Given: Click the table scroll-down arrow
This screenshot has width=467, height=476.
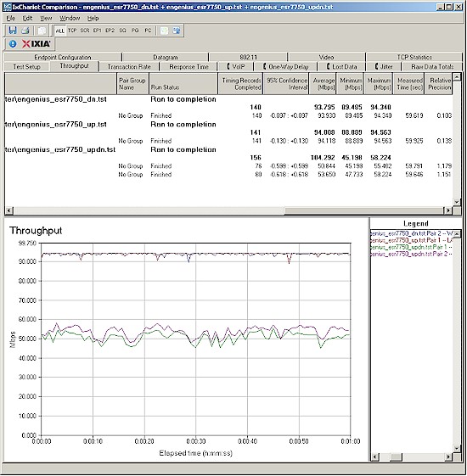Looking at the screenshot, I should (457, 202).
